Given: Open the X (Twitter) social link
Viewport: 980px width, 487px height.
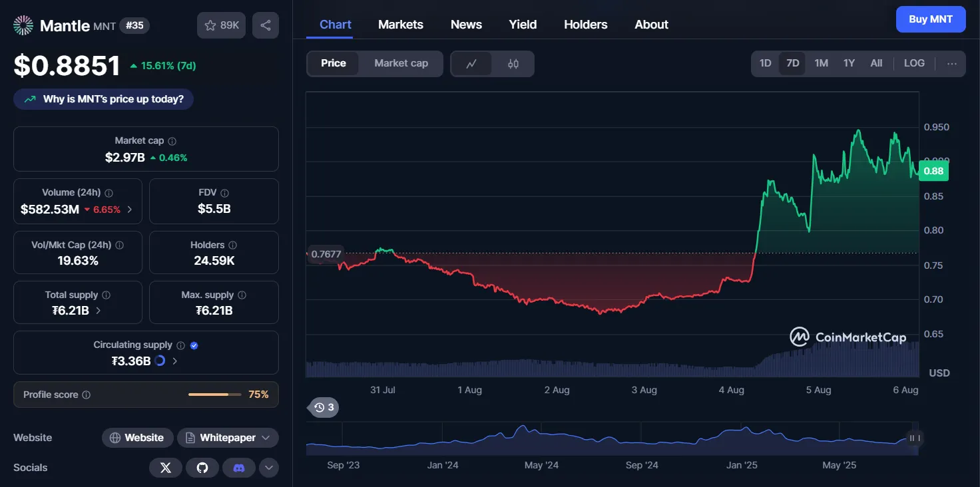Looking at the screenshot, I should click(166, 468).
